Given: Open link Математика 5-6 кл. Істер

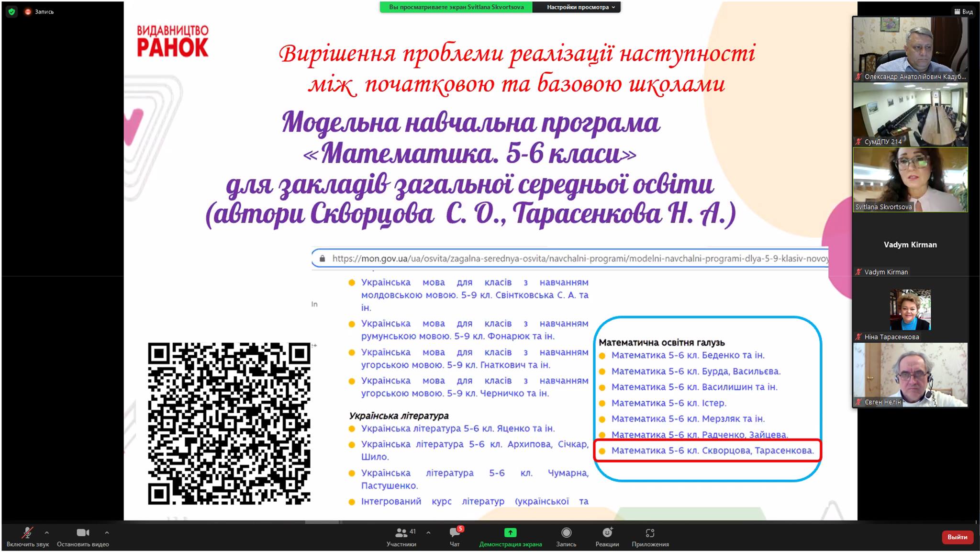Looking at the screenshot, I should [669, 403].
